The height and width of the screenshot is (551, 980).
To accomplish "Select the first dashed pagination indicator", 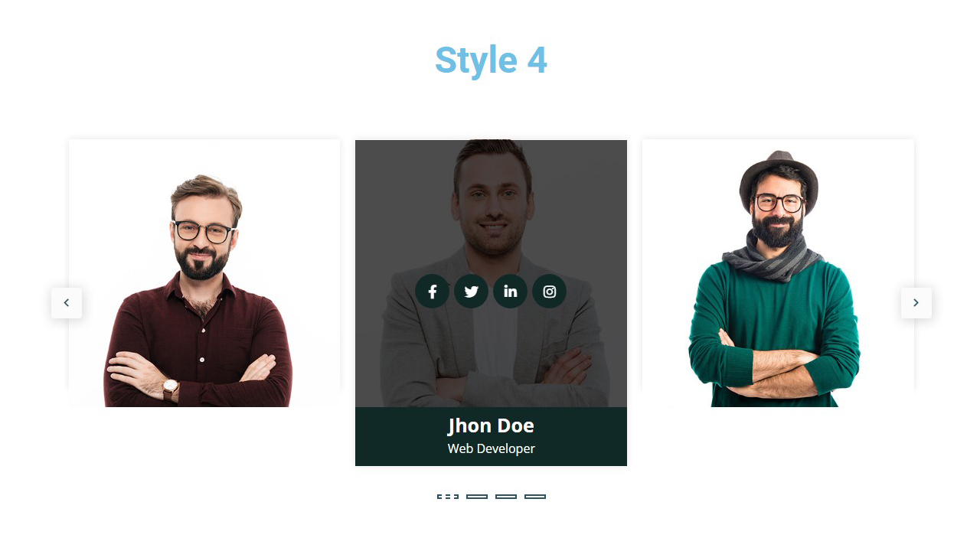I will (448, 497).
